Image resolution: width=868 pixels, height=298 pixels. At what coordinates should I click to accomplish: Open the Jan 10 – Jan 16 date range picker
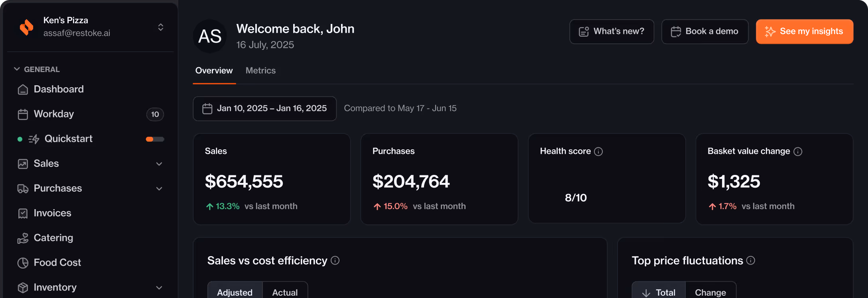click(264, 108)
